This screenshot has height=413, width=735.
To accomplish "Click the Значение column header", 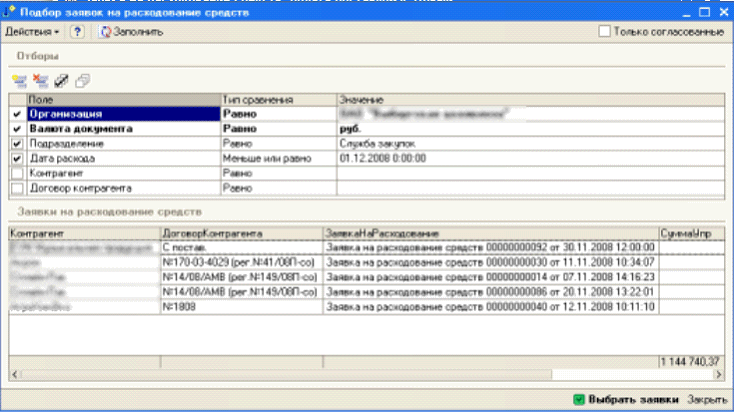I will (x=531, y=100).
